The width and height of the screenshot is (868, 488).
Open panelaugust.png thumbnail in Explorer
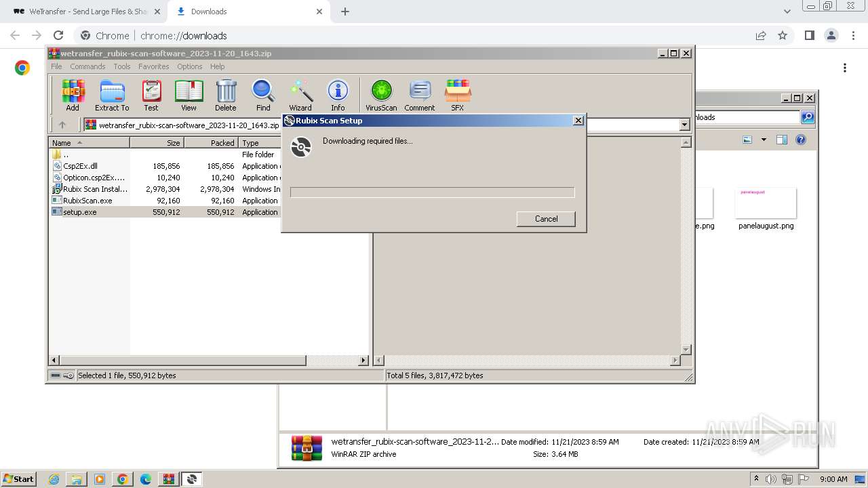[x=766, y=203]
